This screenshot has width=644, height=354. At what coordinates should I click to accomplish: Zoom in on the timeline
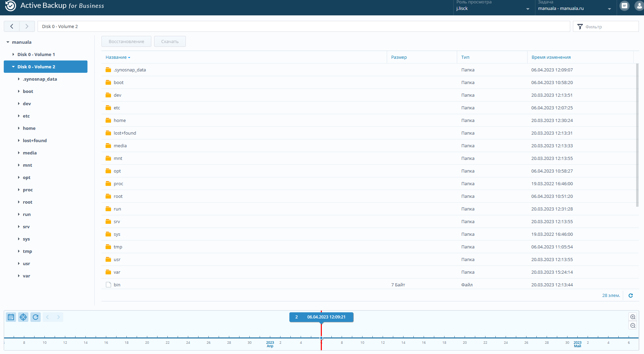[x=633, y=317]
